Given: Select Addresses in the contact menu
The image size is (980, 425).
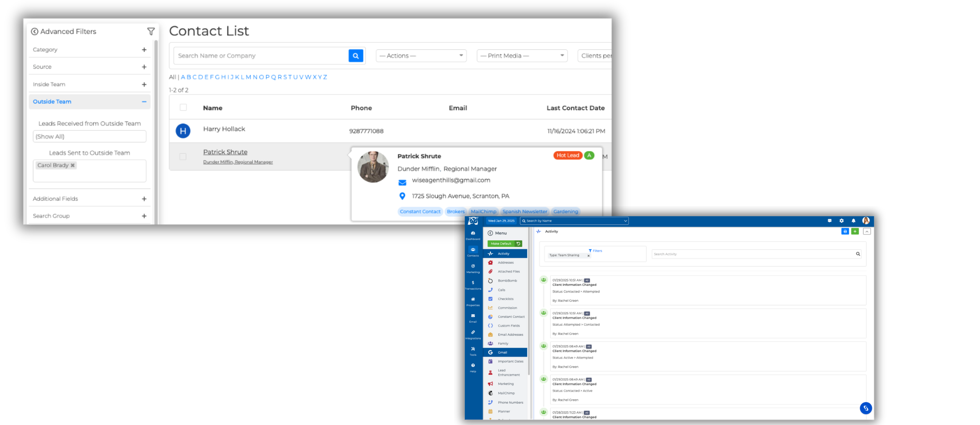Looking at the screenshot, I should pyautogui.click(x=505, y=263).
